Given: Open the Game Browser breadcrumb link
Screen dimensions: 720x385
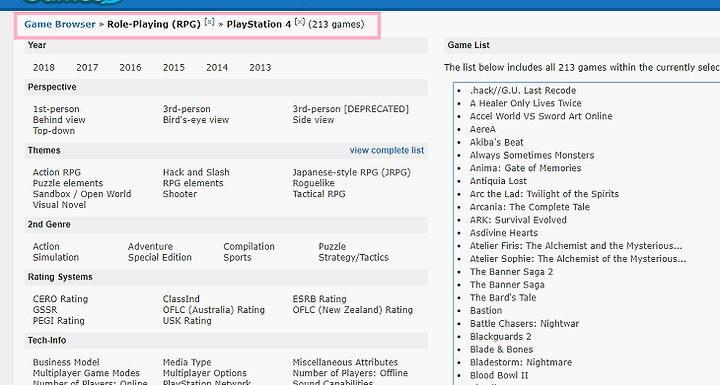Looking at the screenshot, I should (60, 24).
